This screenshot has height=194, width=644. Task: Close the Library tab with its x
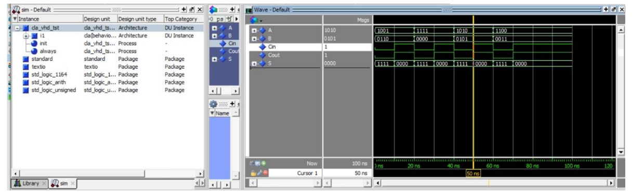coord(45,184)
